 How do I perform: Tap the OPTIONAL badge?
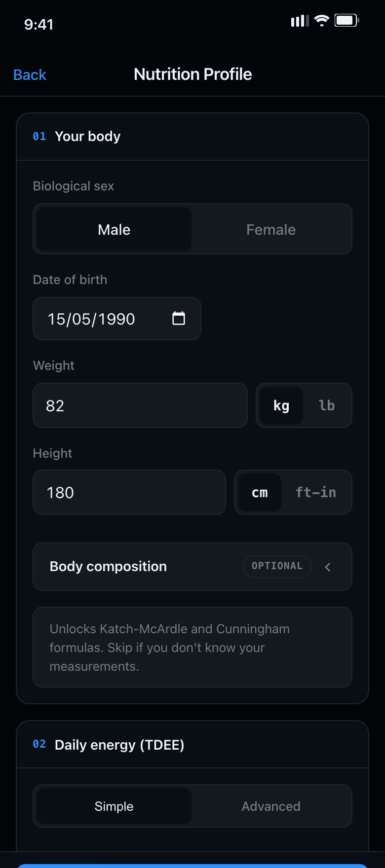[277, 566]
